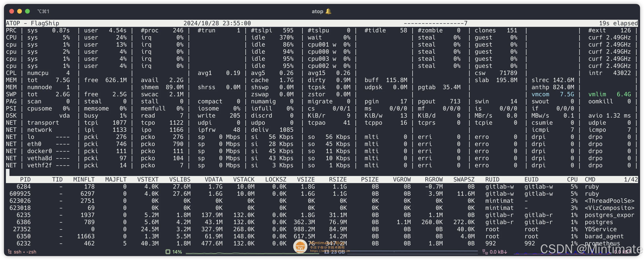Click the bell icon beside atop title

click(x=329, y=11)
